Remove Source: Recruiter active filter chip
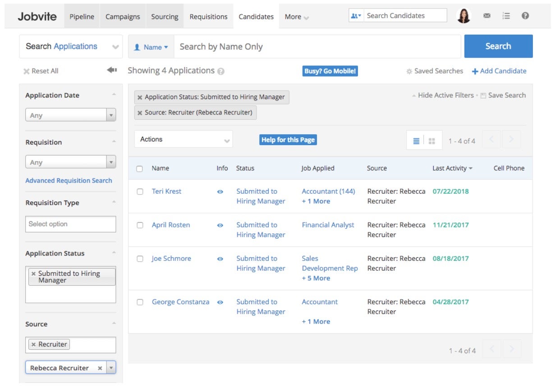560x392 pixels. click(140, 113)
